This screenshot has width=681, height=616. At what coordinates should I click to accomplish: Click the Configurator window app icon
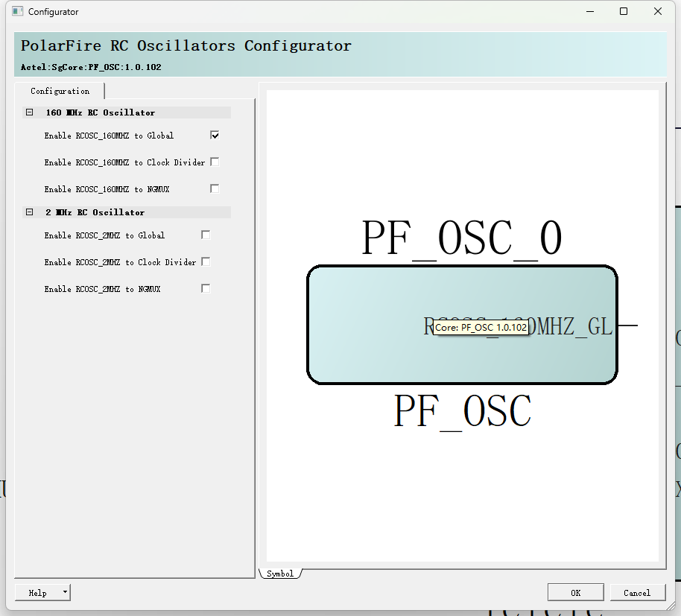(x=17, y=11)
